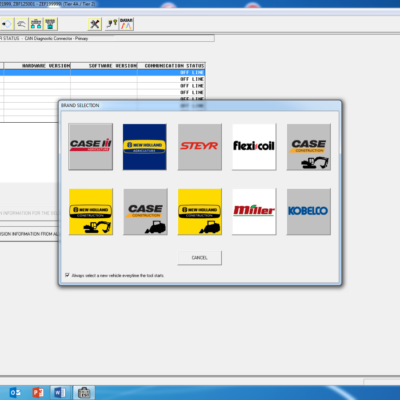Open the wrench and screwdriver tools icon
The height and width of the screenshot is (400, 400).
coord(95,24)
